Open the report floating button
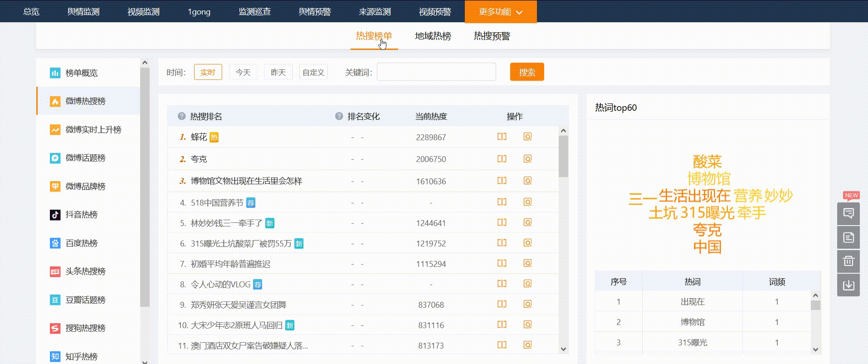 point(848,237)
